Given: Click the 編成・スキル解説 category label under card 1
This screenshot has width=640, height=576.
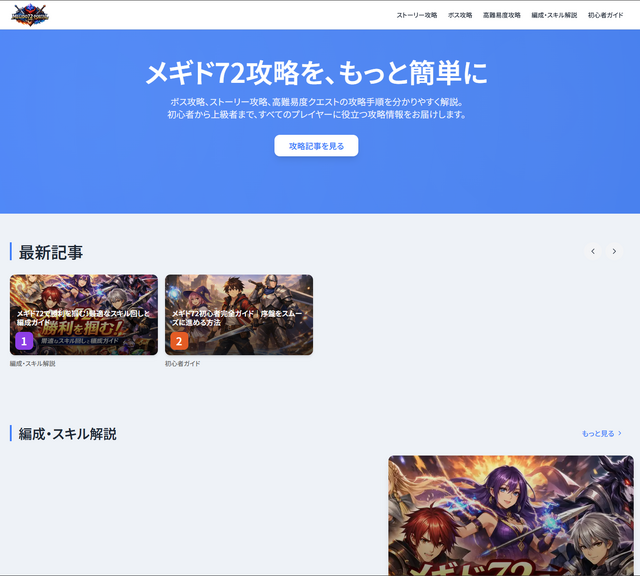Looking at the screenshot, I should coord(33,363).
